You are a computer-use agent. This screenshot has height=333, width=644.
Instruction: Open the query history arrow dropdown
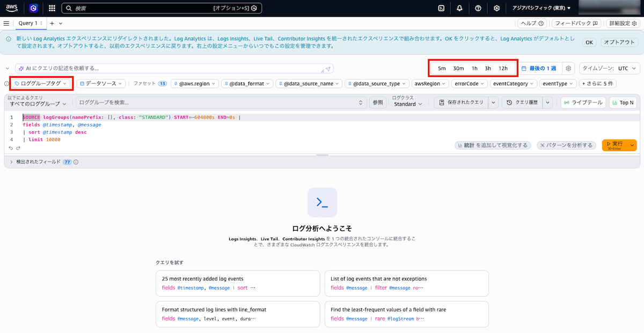pos(548,102)
